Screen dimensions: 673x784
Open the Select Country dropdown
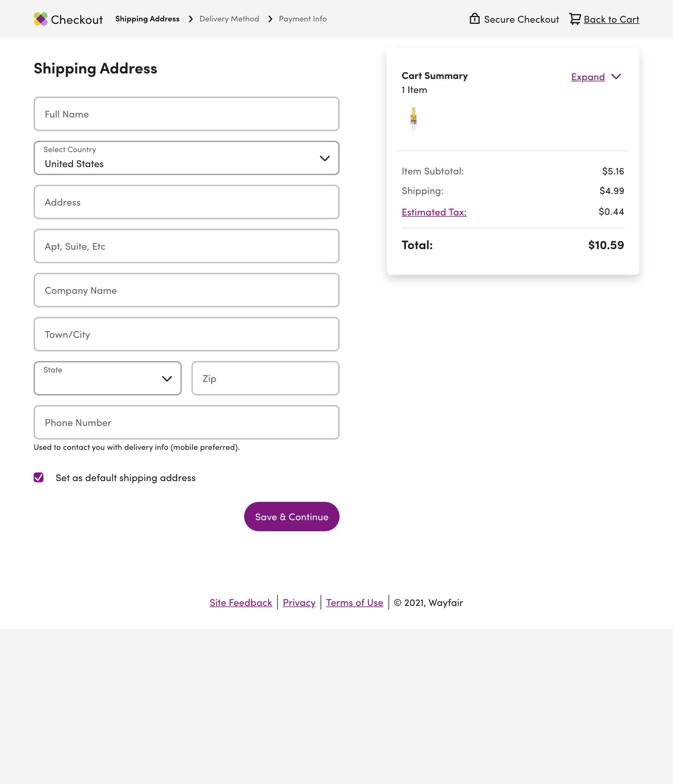(x=186, y=158)
